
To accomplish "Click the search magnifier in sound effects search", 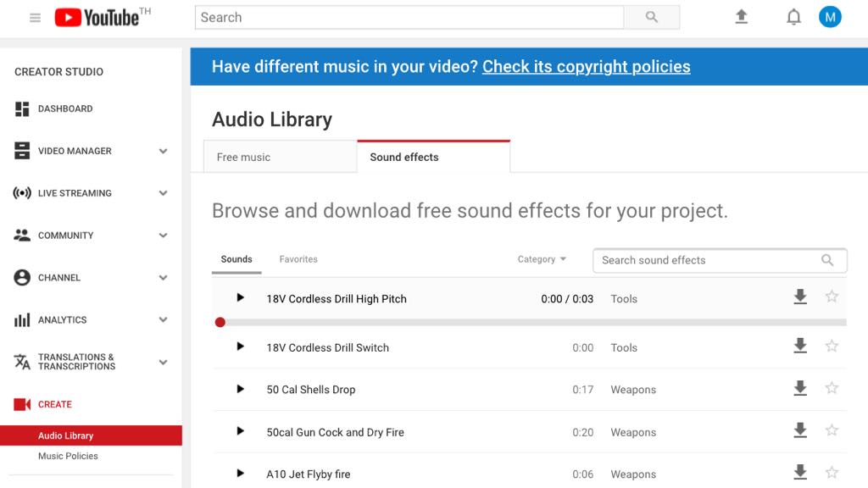I will 826,260.
